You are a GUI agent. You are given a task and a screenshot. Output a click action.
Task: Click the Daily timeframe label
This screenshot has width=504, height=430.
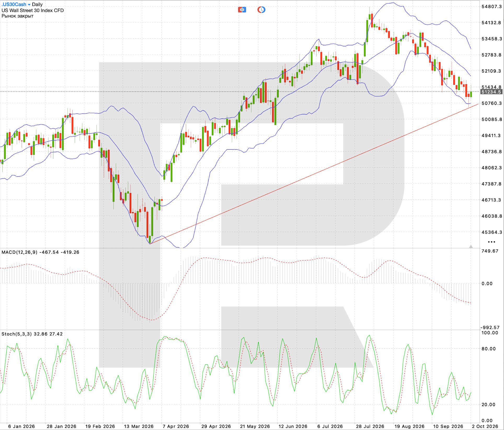click(x=37, y=4)
